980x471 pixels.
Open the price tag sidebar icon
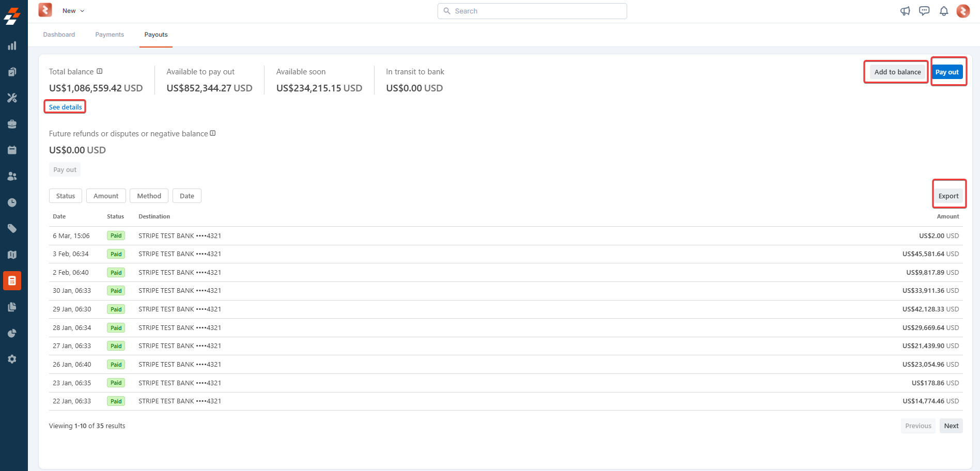(x=12, y=228)
